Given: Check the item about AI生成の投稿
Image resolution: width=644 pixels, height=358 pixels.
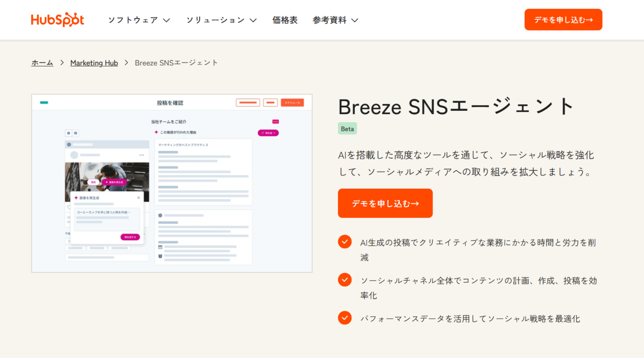Looking at the screenshot, I should (x=344, y=242).
